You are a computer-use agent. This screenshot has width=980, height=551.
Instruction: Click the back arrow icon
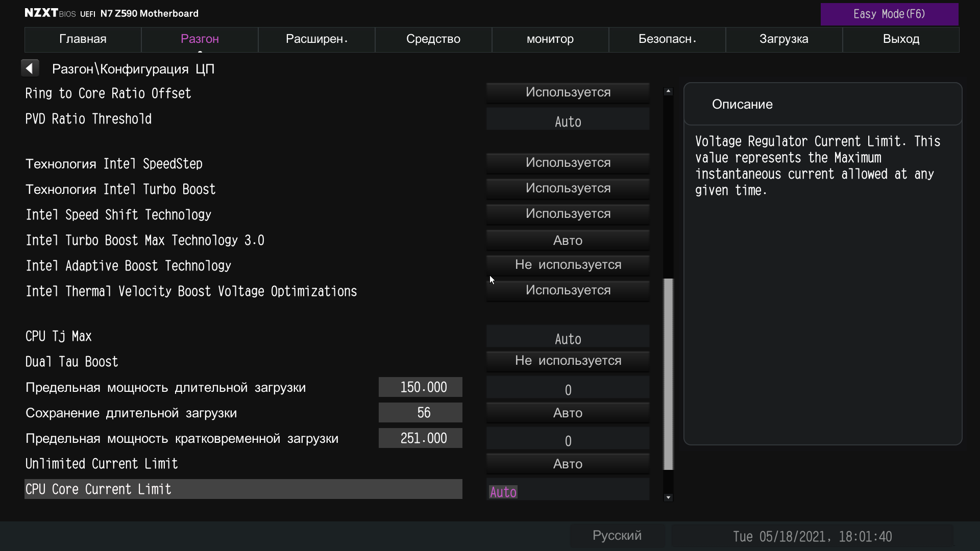pyautogui.click(x=30, y=68)
